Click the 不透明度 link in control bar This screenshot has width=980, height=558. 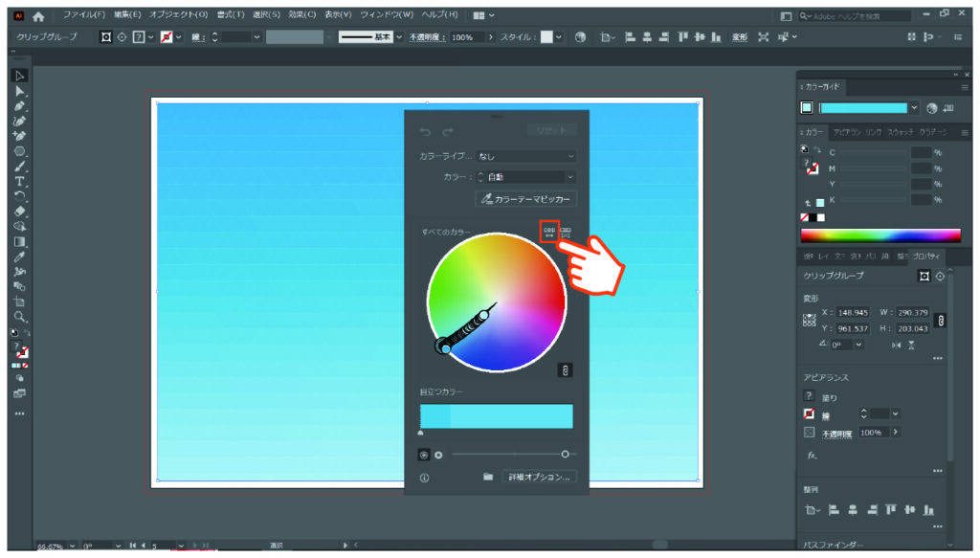tap(427, 37)
